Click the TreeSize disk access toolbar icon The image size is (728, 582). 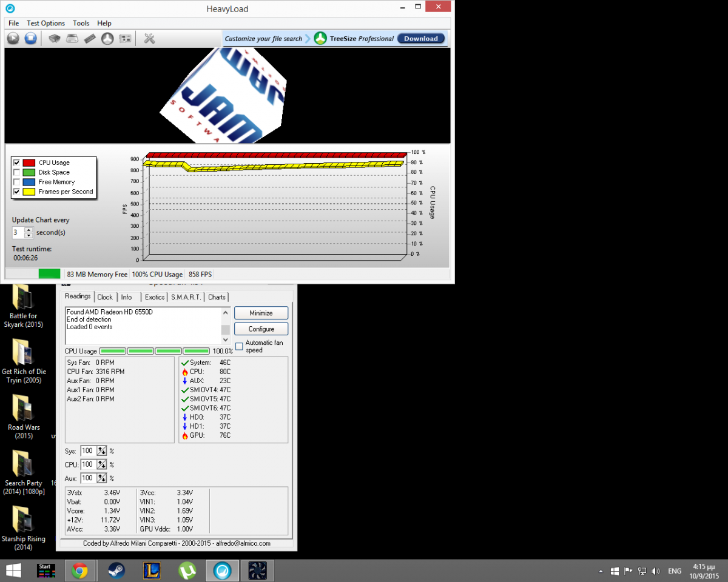pos(107,39)
